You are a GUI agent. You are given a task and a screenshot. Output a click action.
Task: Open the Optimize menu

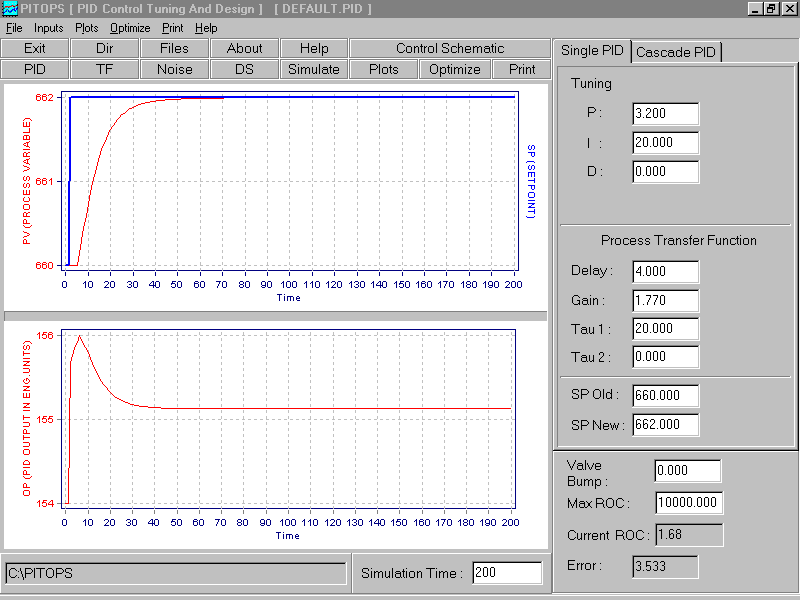[x=130, y=28]
